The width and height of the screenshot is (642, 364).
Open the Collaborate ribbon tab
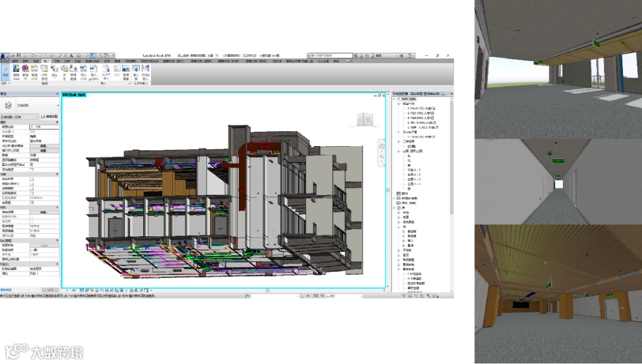coord(107,61)
